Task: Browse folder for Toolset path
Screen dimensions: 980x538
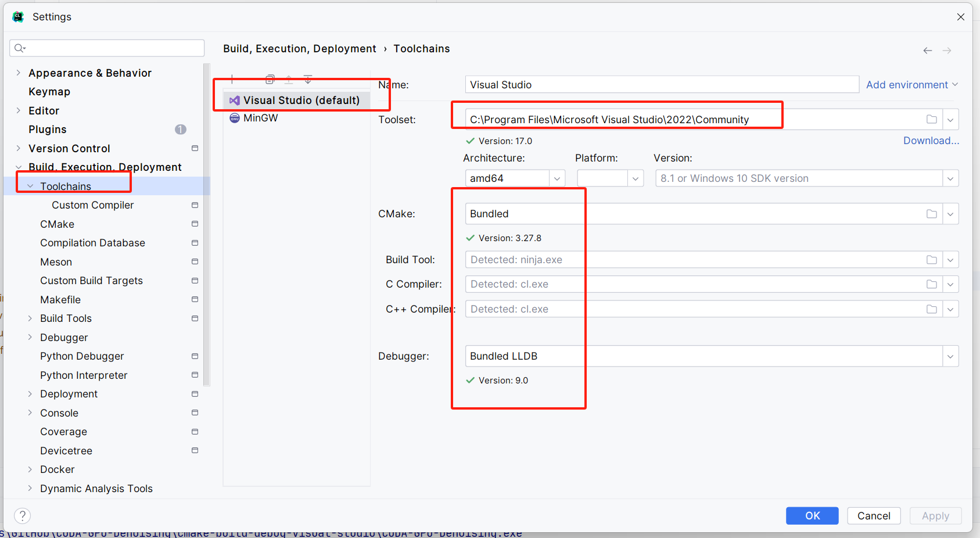Action: (932, 119)
